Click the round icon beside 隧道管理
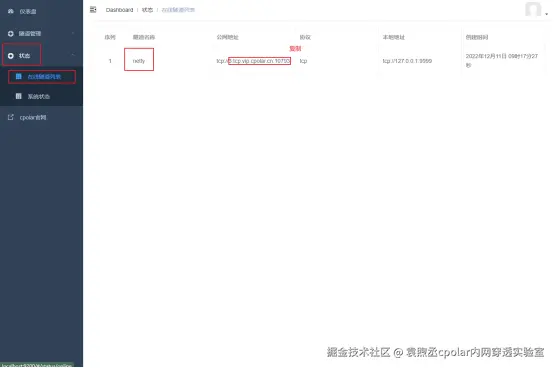Viewport: 554px width, 368px height. coord(11,34)
